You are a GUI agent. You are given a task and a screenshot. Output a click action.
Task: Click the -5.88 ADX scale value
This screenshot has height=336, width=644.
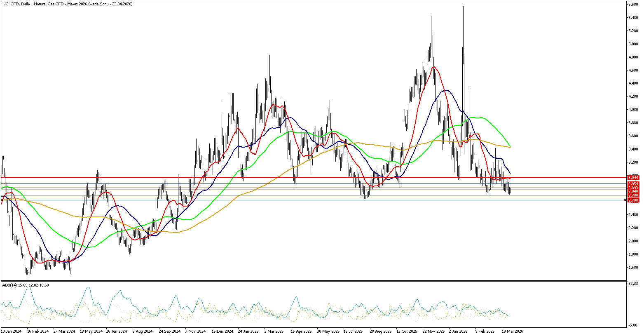click(x=634, y=325)
